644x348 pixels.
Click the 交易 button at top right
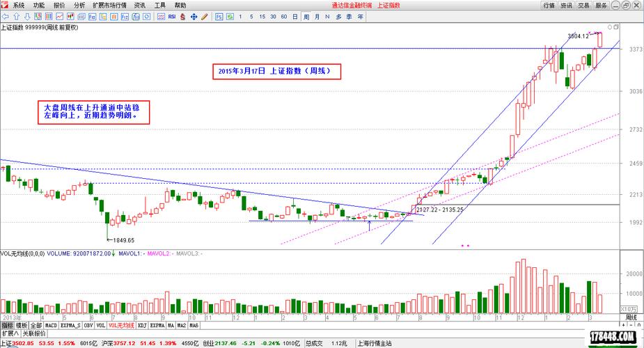tap(583, 6)
